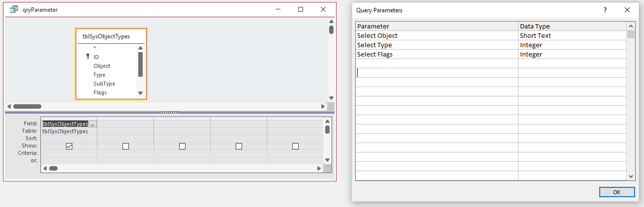Click Integer data type for Select Flags
The width and height of the screenshot is (644, 207).
coord(573,54)
